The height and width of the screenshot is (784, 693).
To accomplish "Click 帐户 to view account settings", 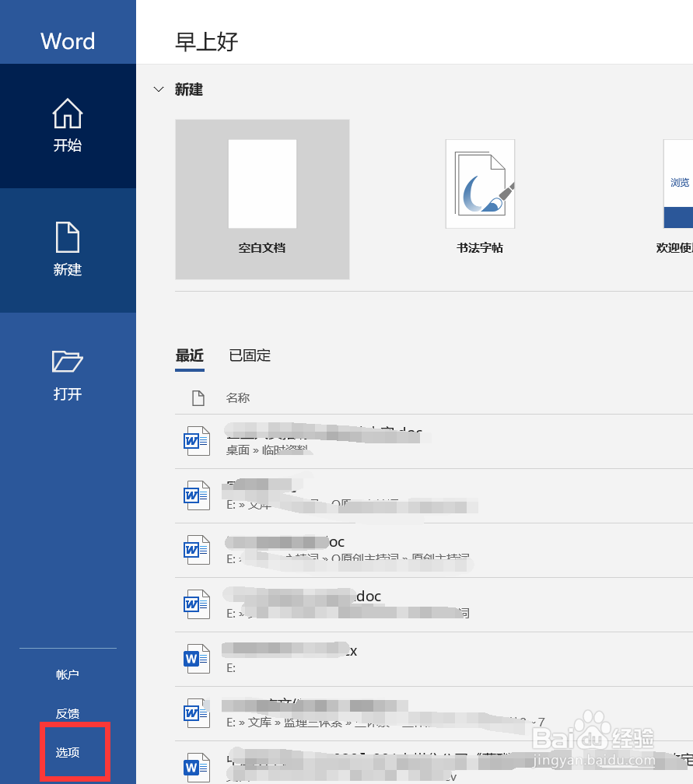I will click(x=68, y=674).
